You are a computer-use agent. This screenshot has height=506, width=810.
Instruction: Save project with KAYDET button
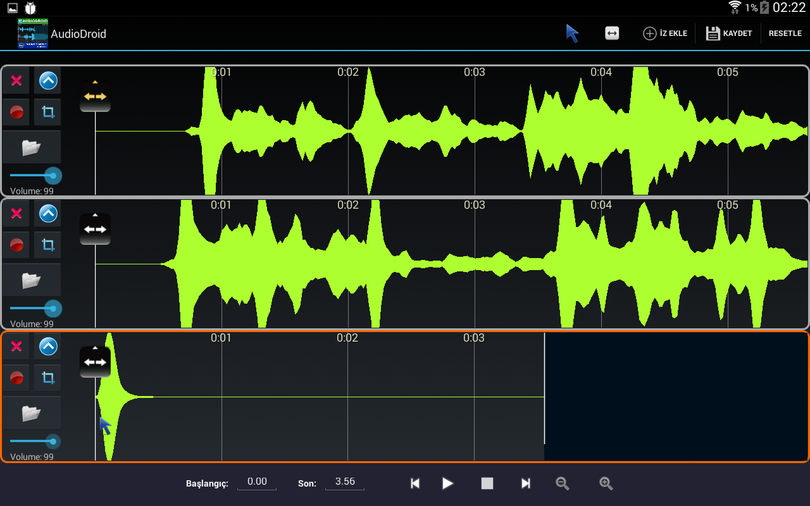[728, 33]
